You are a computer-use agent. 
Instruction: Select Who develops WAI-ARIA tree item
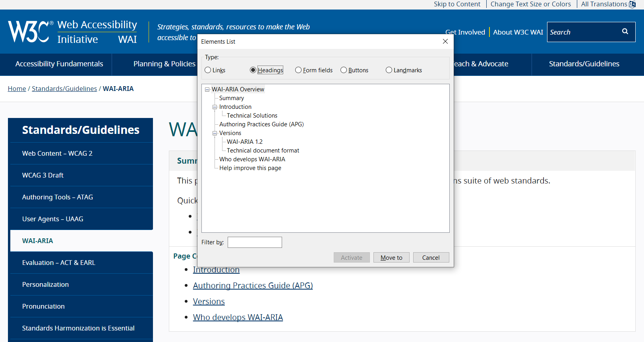point(252,159)
